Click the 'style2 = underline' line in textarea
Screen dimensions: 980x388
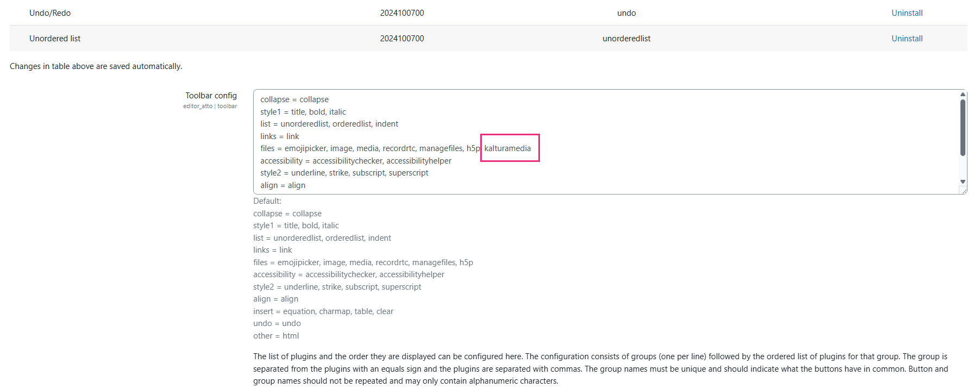coord(344,173)
